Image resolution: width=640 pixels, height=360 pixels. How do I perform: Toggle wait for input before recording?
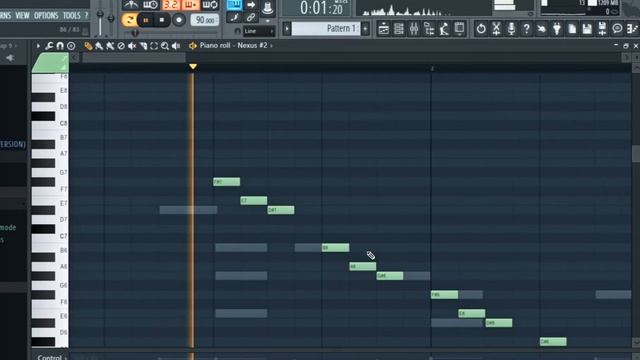(150, 4)
